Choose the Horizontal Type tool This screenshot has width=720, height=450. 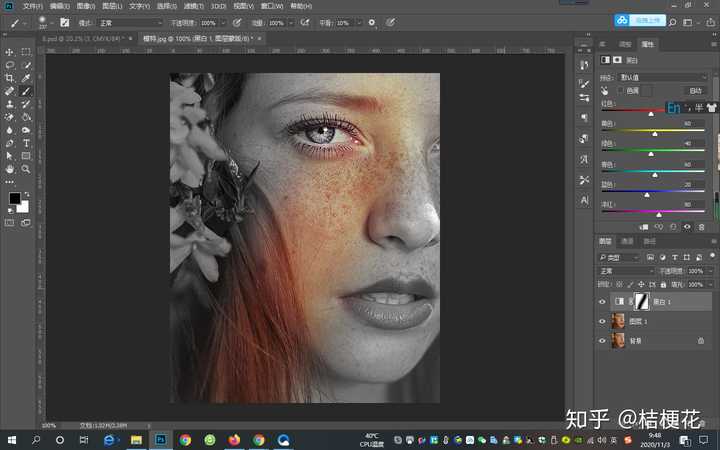(x=26, y=143)
